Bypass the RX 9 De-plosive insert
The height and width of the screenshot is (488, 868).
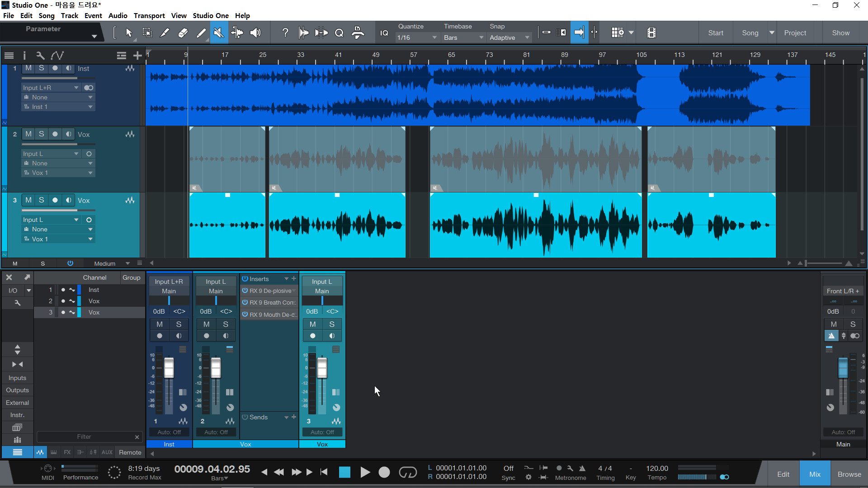pyautogui.click(x=245, y=291)
